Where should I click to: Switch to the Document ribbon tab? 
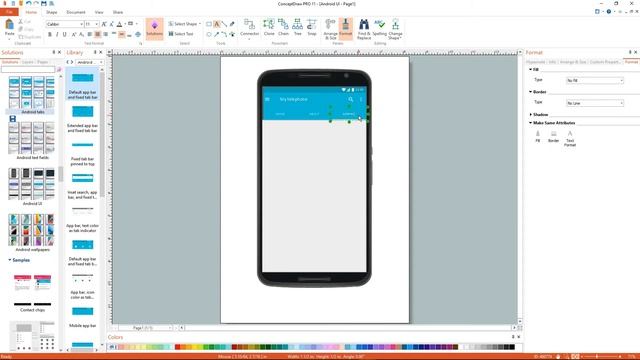(x=76, y=12)
